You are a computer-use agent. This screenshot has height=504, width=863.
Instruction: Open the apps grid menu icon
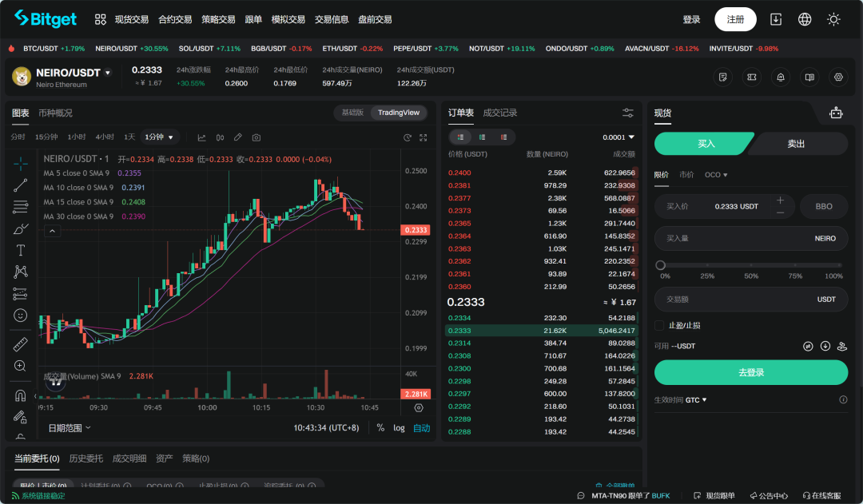[100, 20]
